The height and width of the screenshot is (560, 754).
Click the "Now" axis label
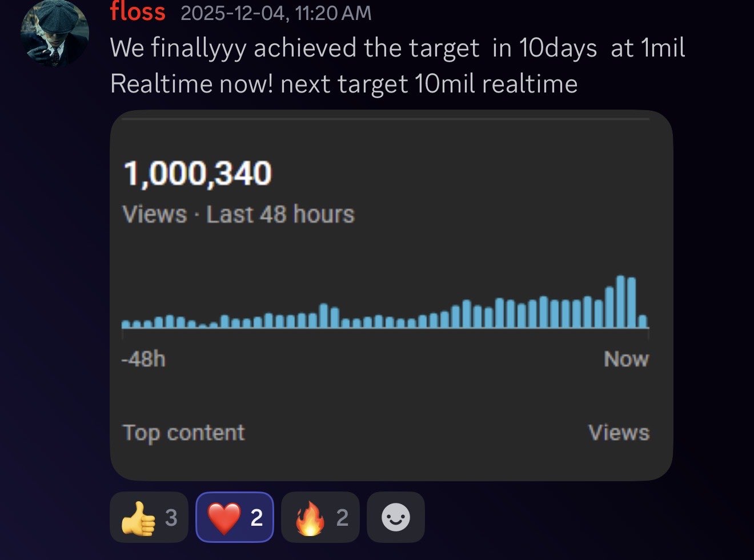(x=626, y=359)
